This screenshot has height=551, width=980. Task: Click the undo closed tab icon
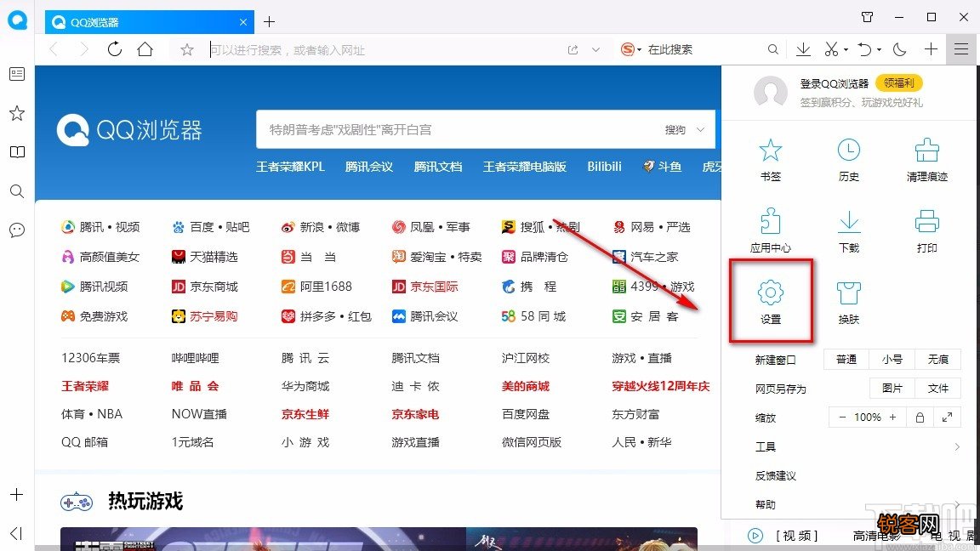click(864, 49)
